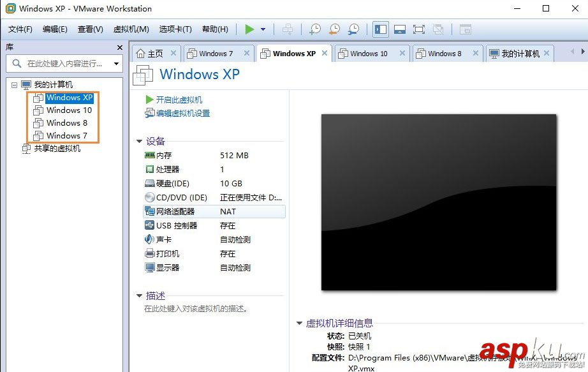Open the 虚拟机(M) menu
Screen dimensions: 588x372
pyautogui.click(x=131, y=29)
